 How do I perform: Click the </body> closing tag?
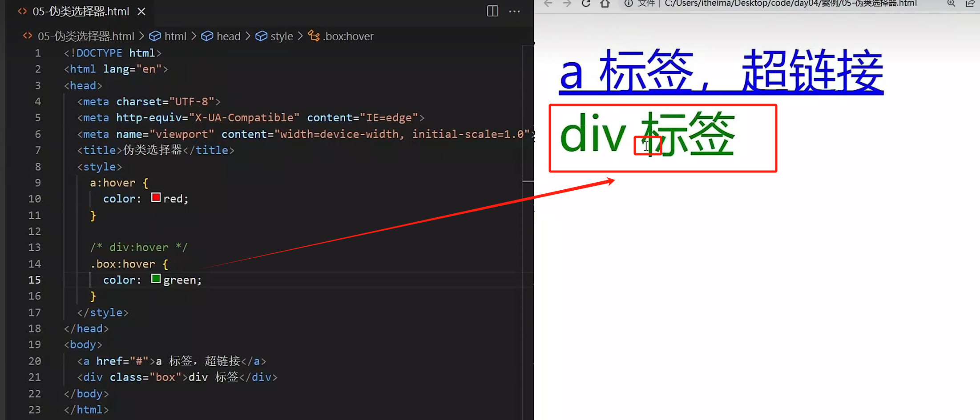click(86, 394)
